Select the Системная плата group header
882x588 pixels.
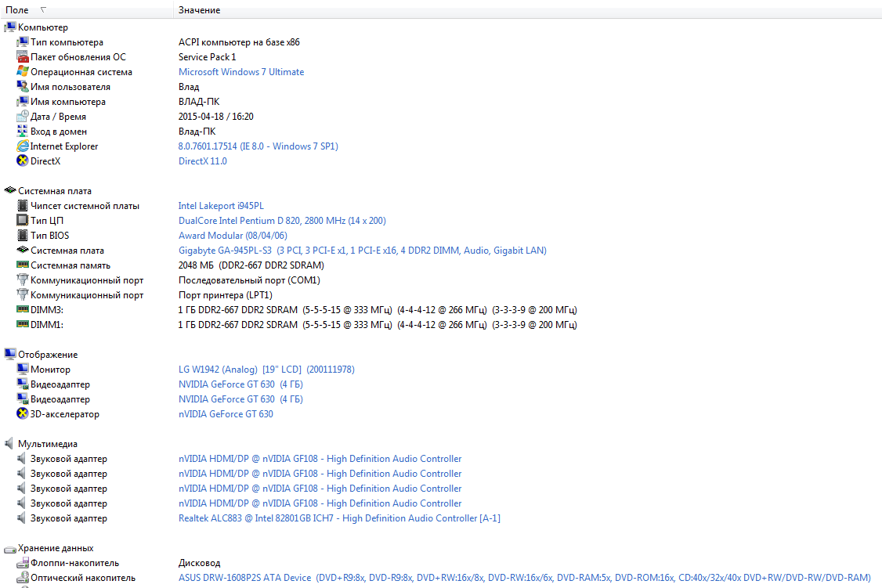pyautogui.click(x=54, y=191)
